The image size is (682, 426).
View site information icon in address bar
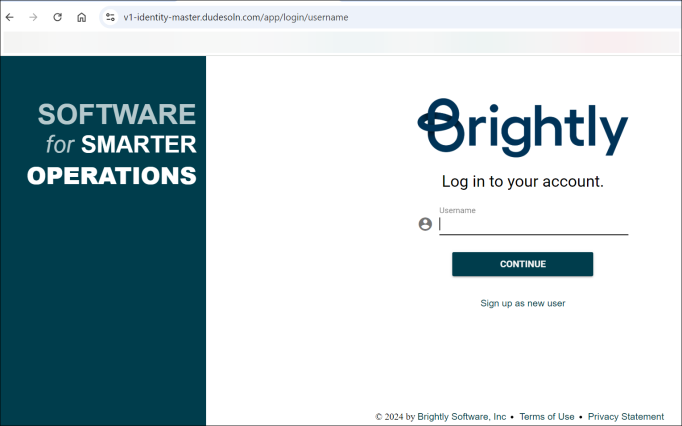[x=110, y=17]
